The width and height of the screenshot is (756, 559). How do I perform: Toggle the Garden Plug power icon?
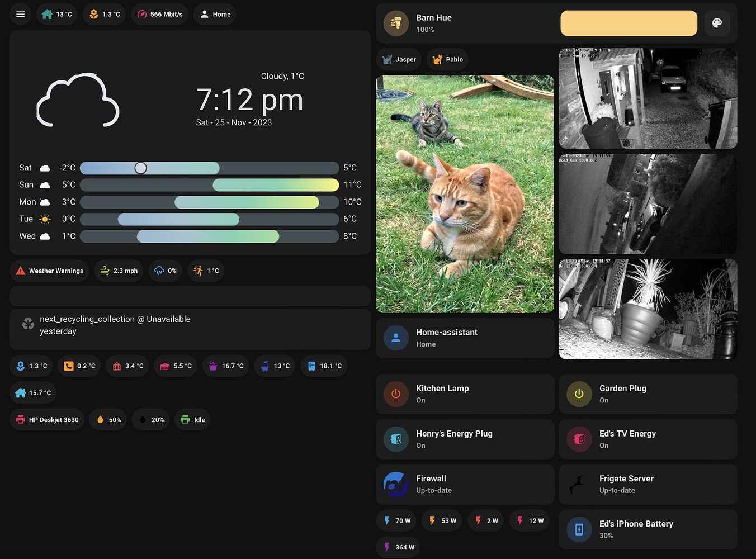point(579,394)
